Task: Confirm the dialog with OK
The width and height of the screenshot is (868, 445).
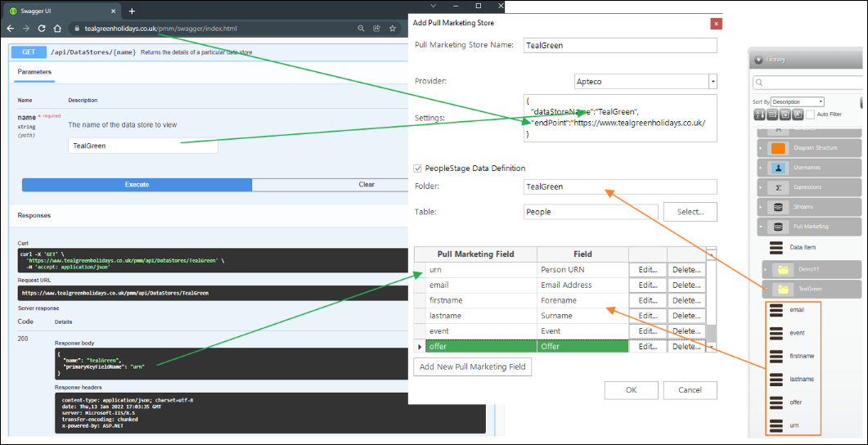Action: pyautogui.click(x=631, y=390)
